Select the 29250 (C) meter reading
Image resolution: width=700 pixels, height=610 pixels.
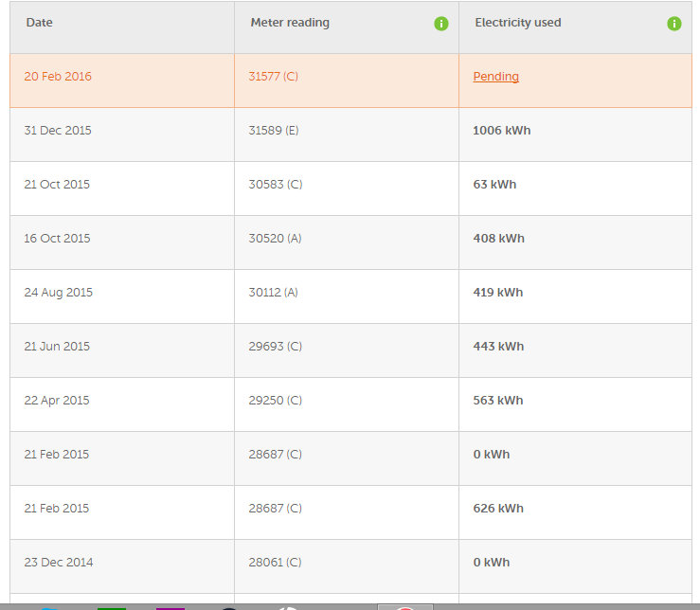276,401
